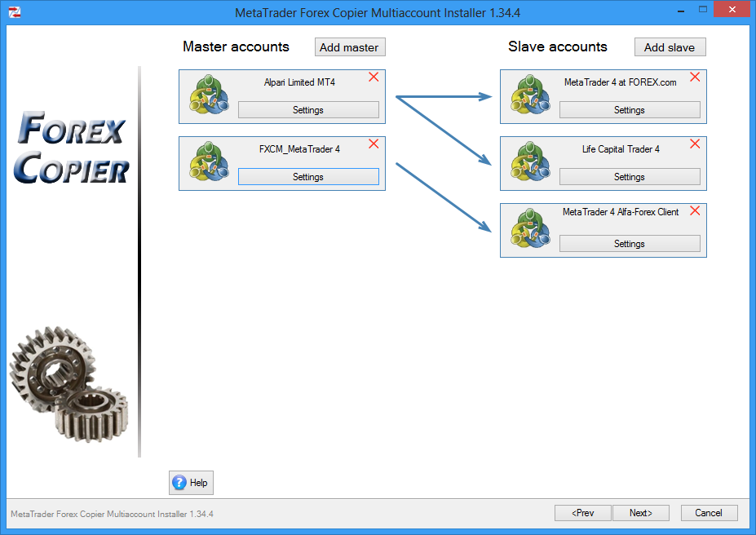Open Settings for Alpari Limited MT4
The height and width of the screenshot is (535, 756).
[308, 110]
